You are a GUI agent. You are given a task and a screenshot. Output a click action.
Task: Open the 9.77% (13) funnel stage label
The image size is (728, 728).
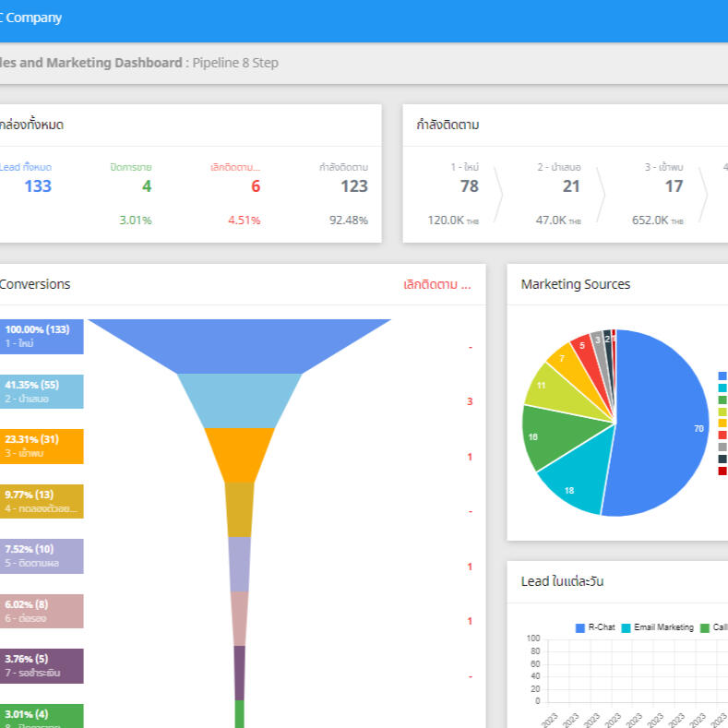point(42,501)
